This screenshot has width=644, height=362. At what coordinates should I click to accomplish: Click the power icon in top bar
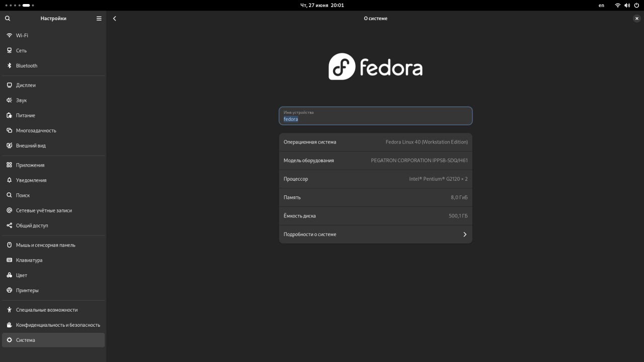[636, 5]
